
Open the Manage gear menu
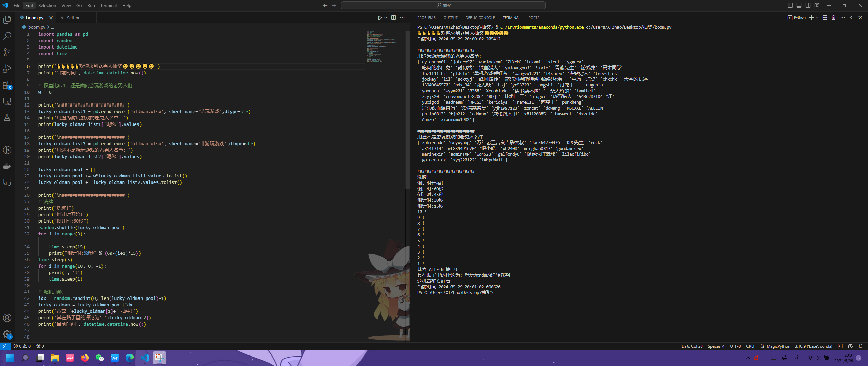click(7, 334)
